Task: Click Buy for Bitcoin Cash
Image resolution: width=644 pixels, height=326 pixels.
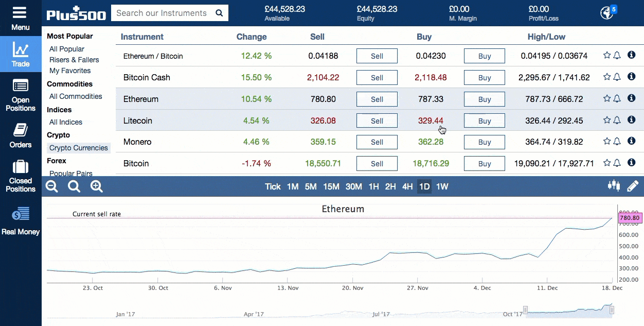Action: (485, 78)
